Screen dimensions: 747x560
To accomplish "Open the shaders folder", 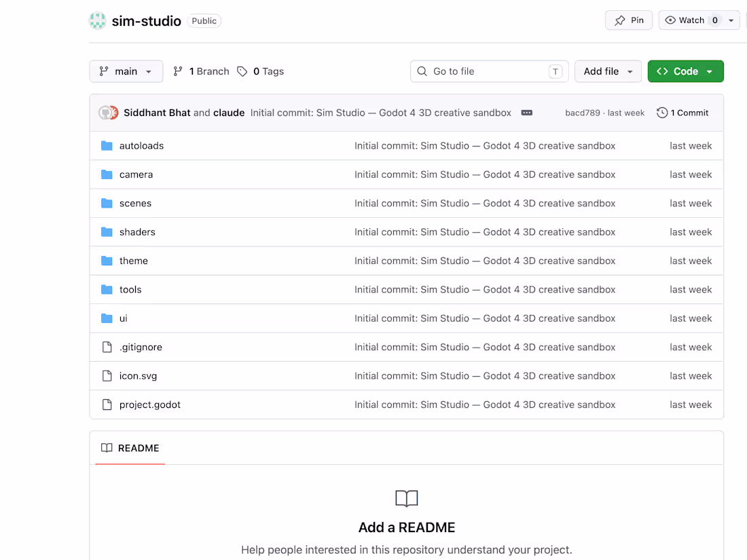I will tap(137, 232).
